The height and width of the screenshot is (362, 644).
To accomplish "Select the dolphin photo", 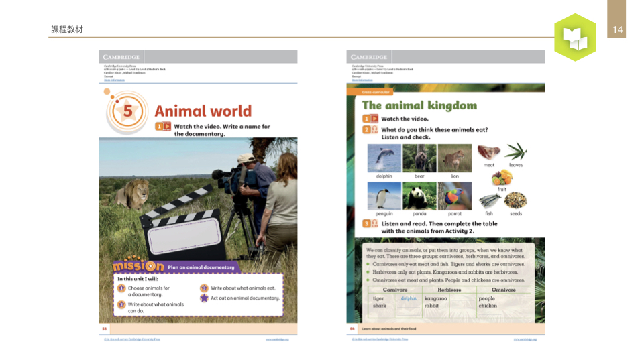I will tap(384, 158).
